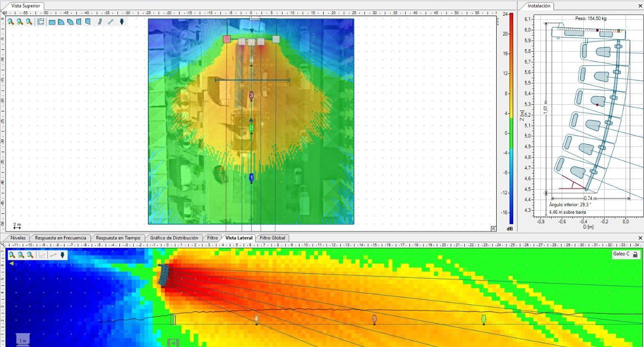Image resolution: width=644 pixels, height=347 pixels.
Task: Switch to the Gráfico de Distribución tab
Action: (x=174, y=237)
